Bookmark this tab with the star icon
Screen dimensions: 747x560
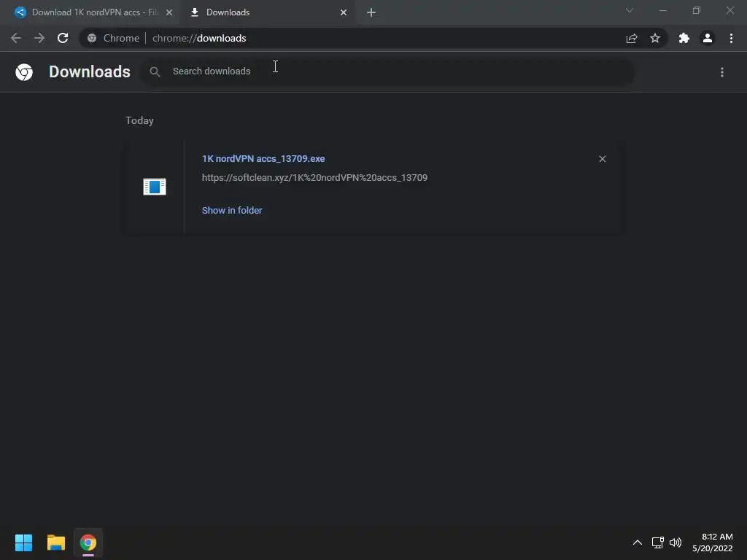[655, 38]
